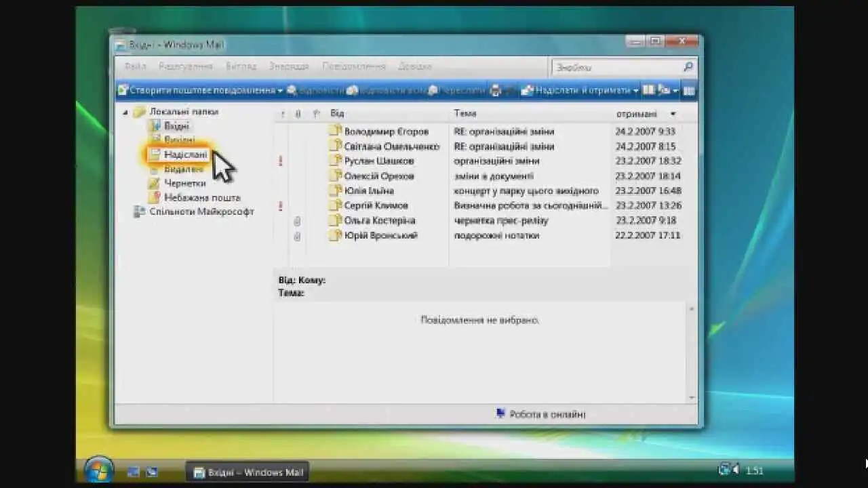The height and width of the screenshot is (488, 868).
Task: Click the preview pane scroll-up arrow
Action: pos(691,309)
